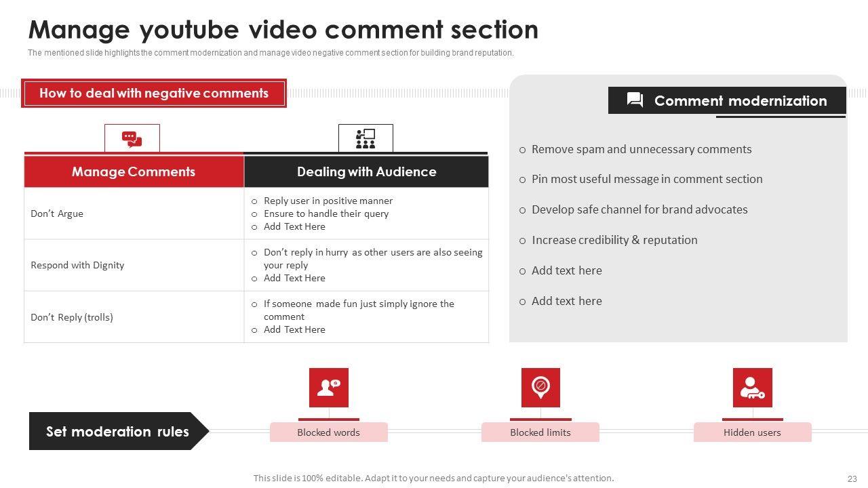Select the Blocked words user-speech icon
This screenshot has width=868, height=488.
point(329,388)
